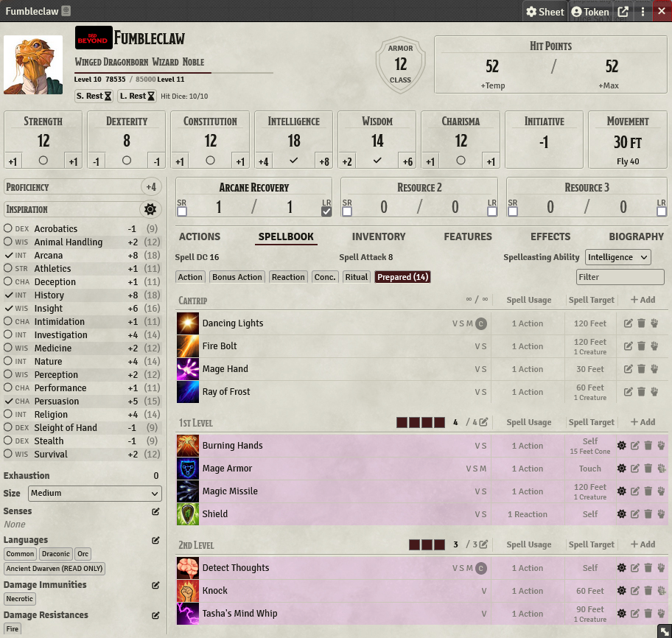
Task: Click the Ray of Frost spell icon
Action: point(188,392)
